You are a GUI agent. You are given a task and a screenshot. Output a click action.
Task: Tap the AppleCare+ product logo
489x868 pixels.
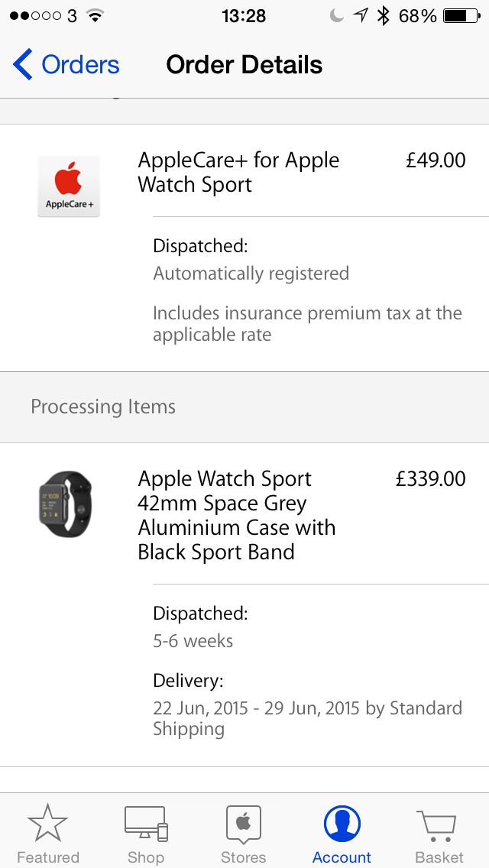[x=69, y=186]
